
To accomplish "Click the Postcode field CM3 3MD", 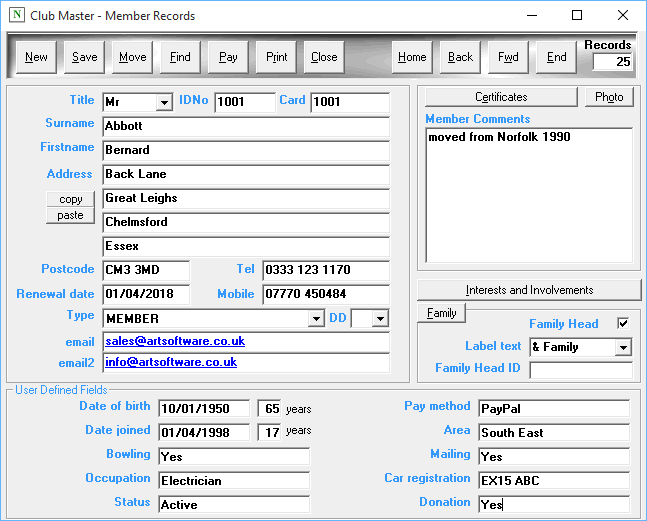I will point(146,270).
